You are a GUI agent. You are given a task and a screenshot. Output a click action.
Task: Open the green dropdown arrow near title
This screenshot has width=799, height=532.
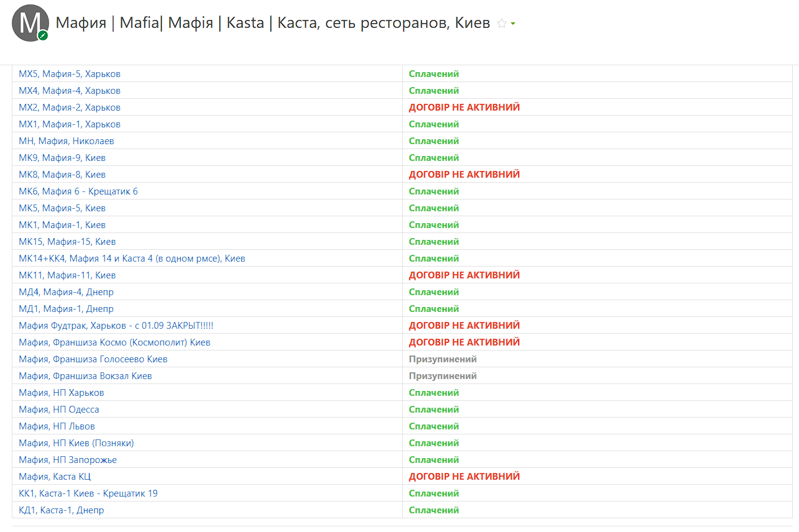click(x=513, y=24)
